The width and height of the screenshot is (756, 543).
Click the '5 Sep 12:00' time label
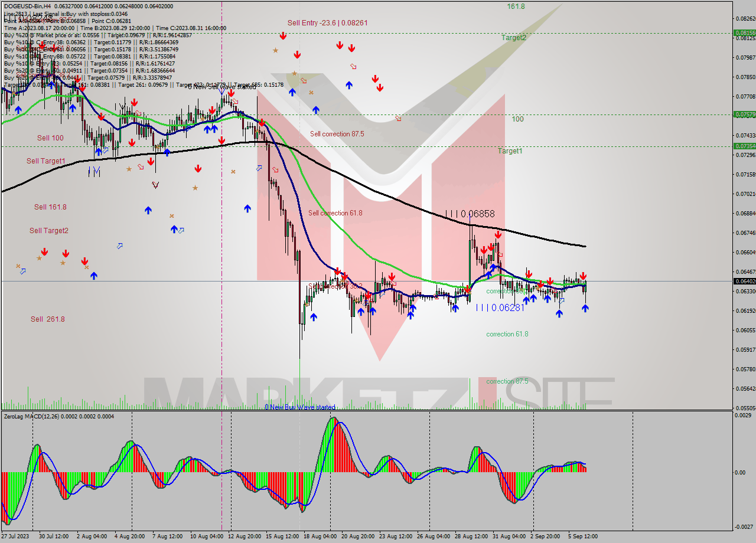tap(583, 537)
